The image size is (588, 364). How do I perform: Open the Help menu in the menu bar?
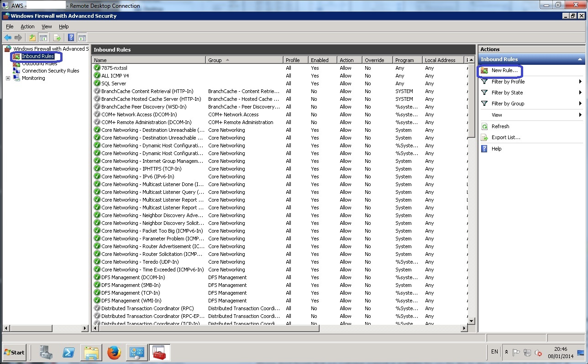pyautogui.click(x=64, y=26)
